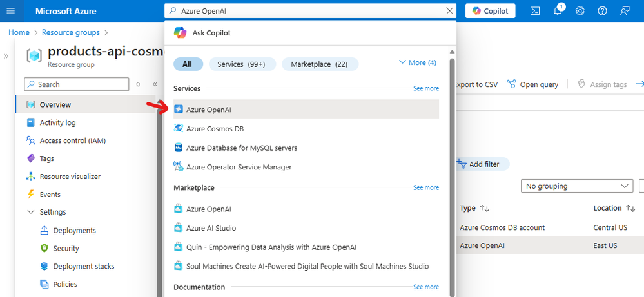Toggle expand/collapse all menu groups
644x297 pixels.
[x=139, y=84]
